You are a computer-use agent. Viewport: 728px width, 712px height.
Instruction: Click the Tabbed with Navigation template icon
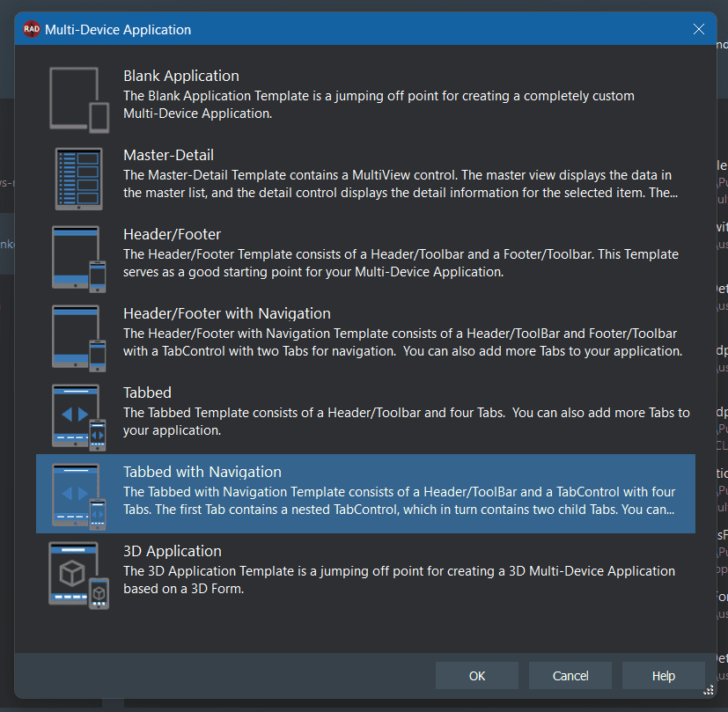[x=78, y=495]
